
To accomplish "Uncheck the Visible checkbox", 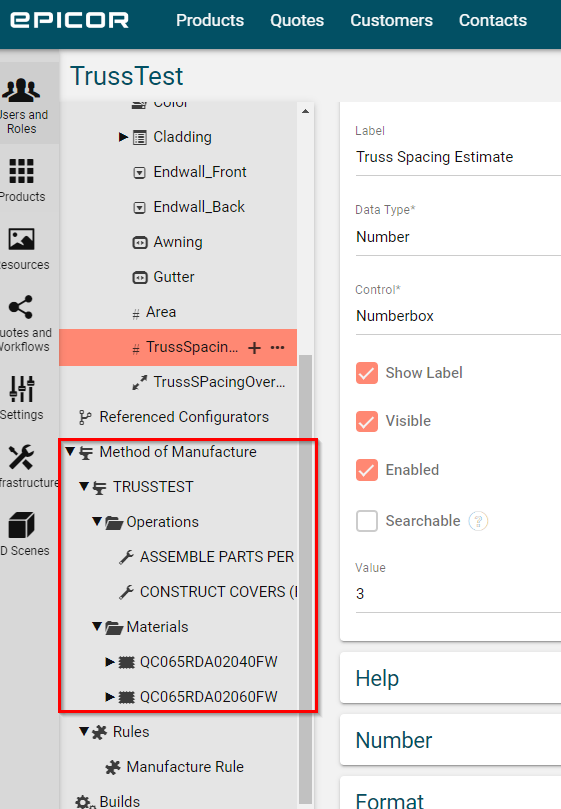I will click(366, 421).
